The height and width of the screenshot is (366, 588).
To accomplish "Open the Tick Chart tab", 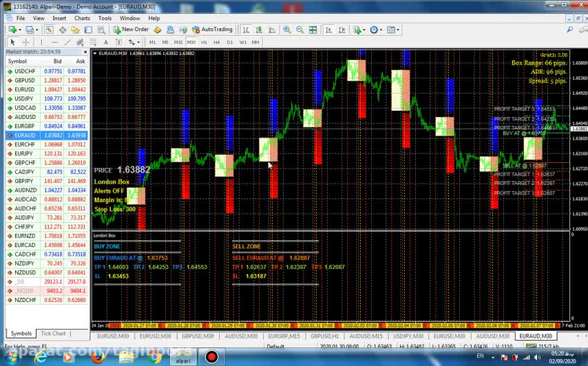I will (x=53, y=334).
